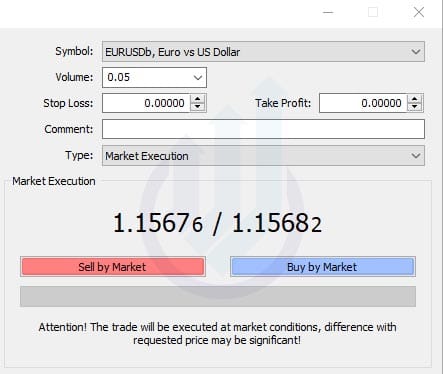This screenshot has width=443, height=374.
Task: Focus the Comment text field
Action: (x=263, y=129)
